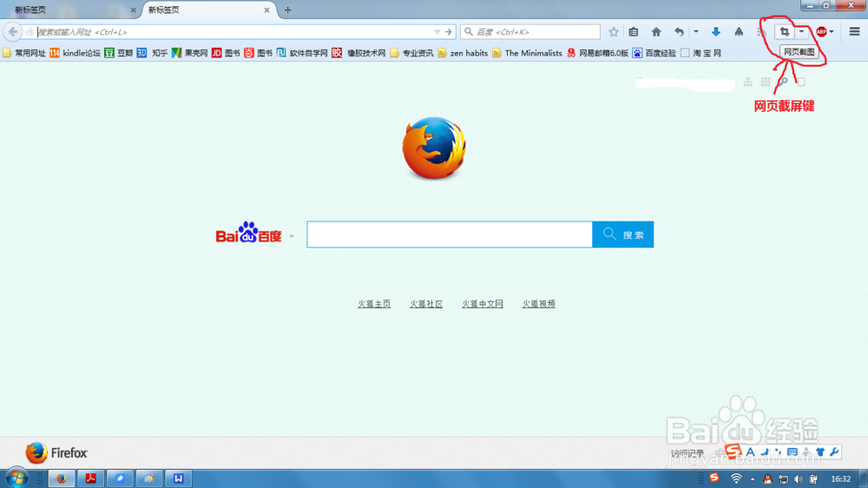The image size is (868, 488).
Task: Open the 专业资讯 bookmark folder
Action: coord(411,53)
